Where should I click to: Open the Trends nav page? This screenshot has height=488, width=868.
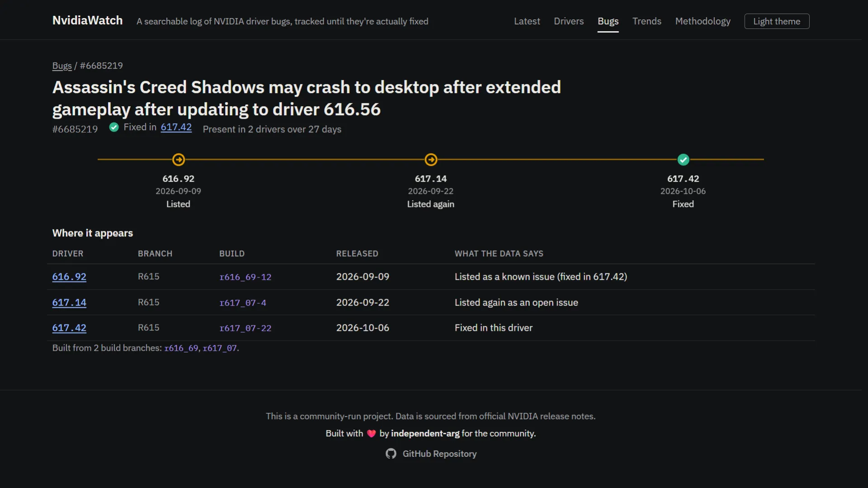646,21
